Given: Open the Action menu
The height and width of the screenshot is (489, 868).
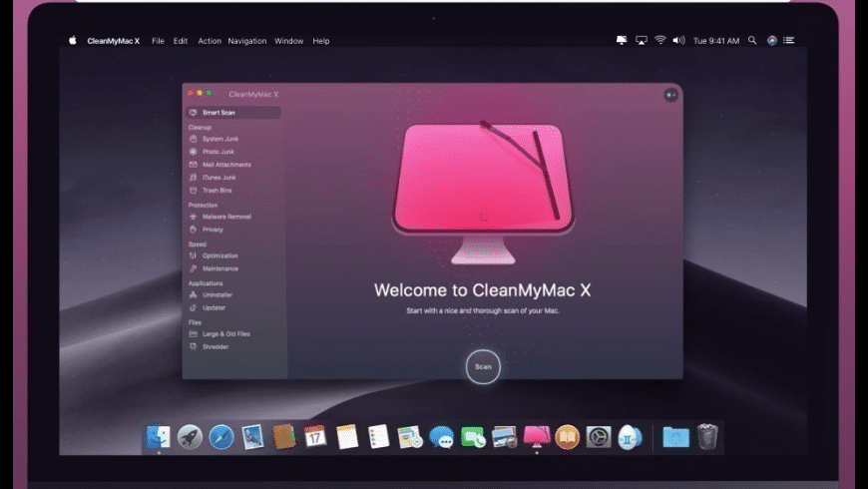Looking at the screenshot, I should point(210,41).
